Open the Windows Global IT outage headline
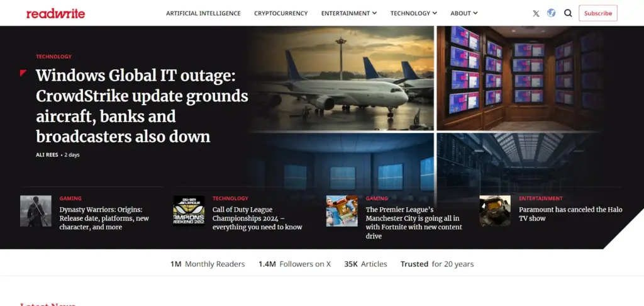 (x=142, y=106)
